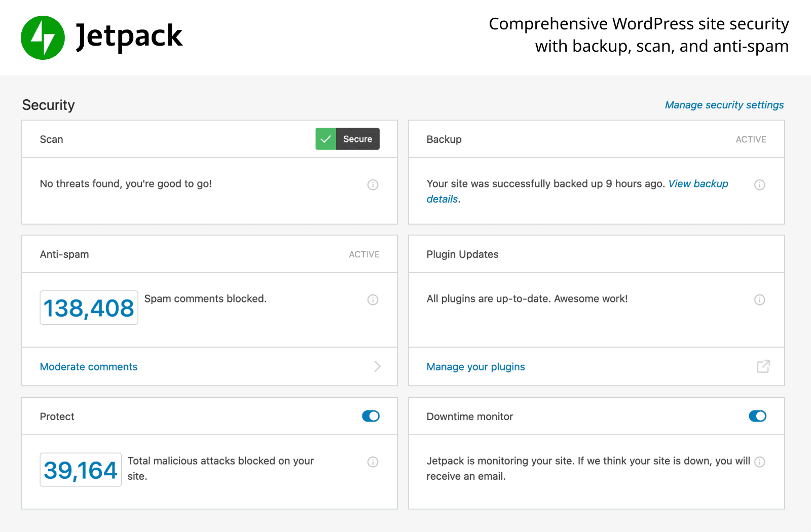Click the green checkmark on the Secure badge

326,139
